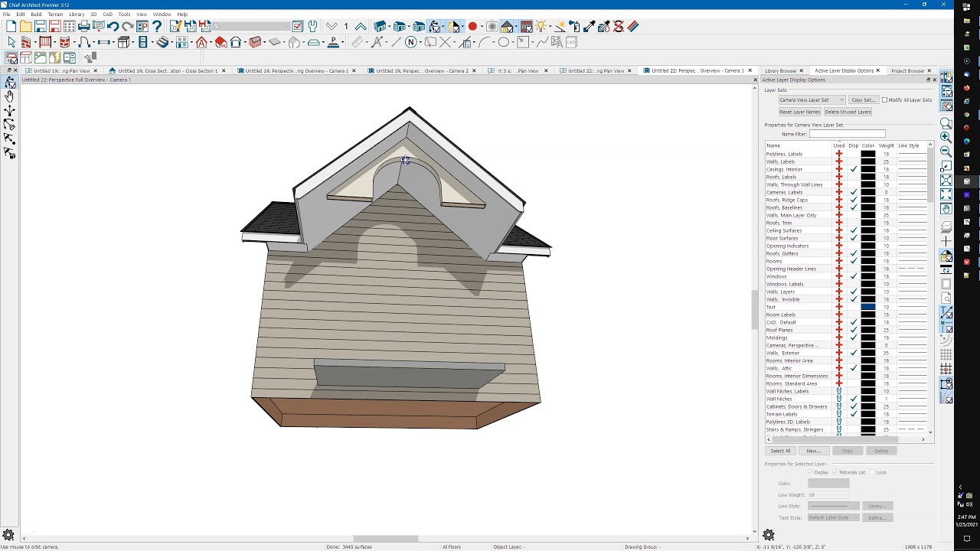Toggle display for Roofs, Ridge Caps layer
The width and height of the screenshot is (980, 551).
point(854,200)
